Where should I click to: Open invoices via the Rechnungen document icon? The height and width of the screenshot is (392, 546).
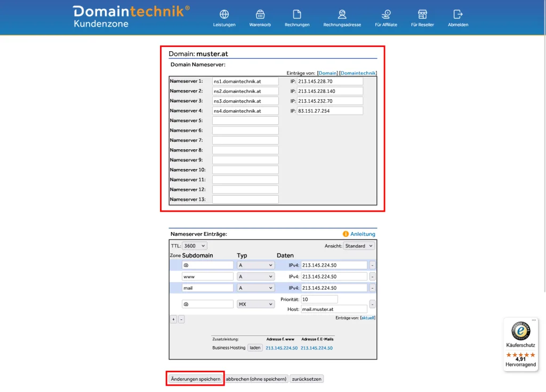pyautogui.click(x=296, y=15)
